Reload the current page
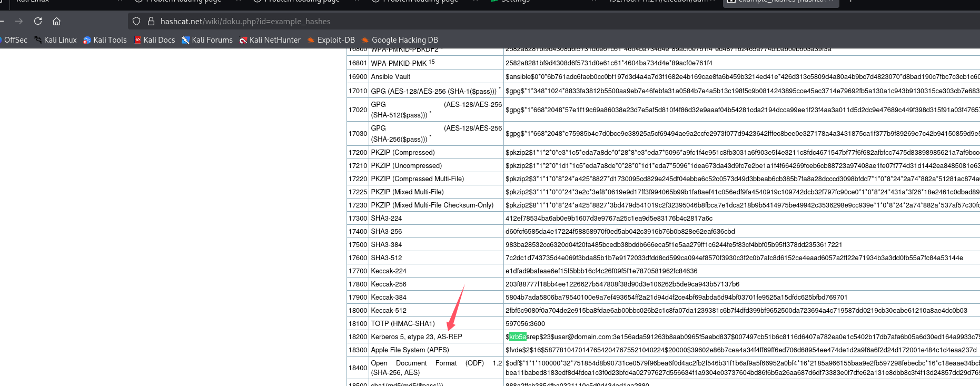The height and width of the screenshot is (386, 980). click(38, 21)
